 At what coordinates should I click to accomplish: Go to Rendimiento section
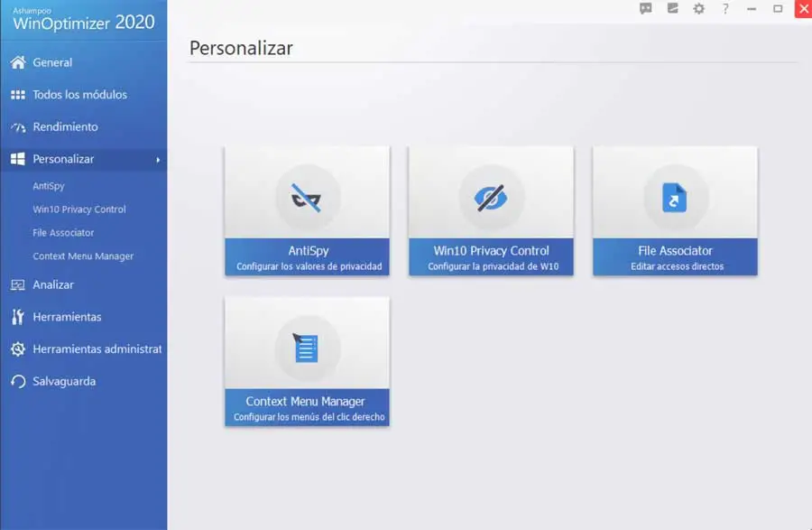[65, 127]
